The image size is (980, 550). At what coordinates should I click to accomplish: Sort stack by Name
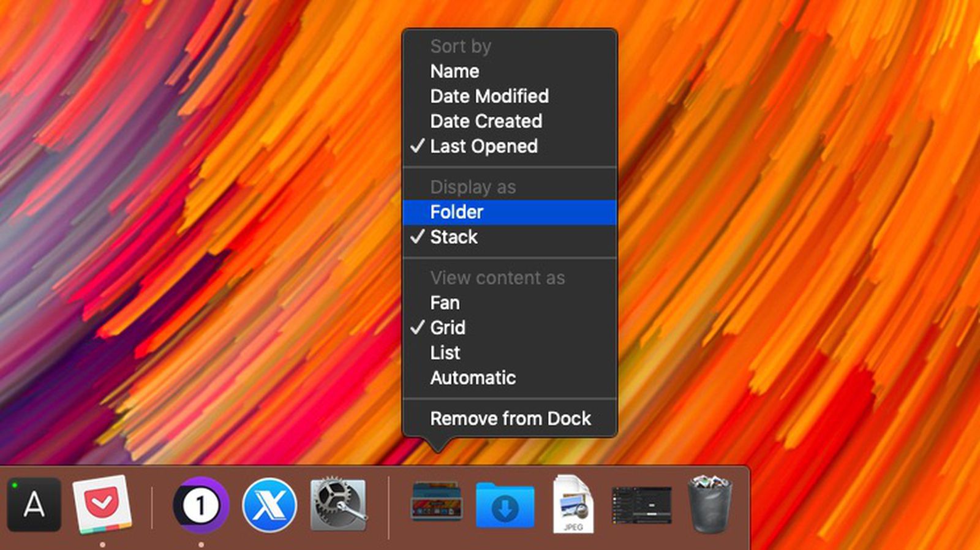[x=510, y=71]
